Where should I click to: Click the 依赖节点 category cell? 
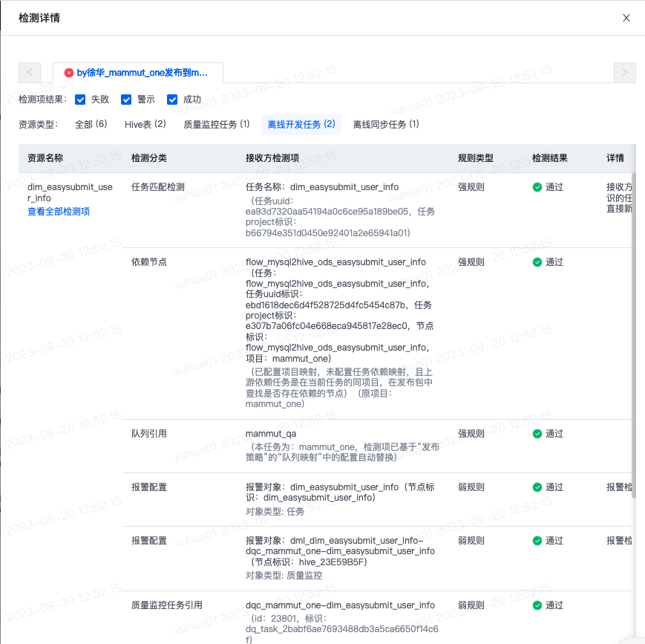pos(149,262)
